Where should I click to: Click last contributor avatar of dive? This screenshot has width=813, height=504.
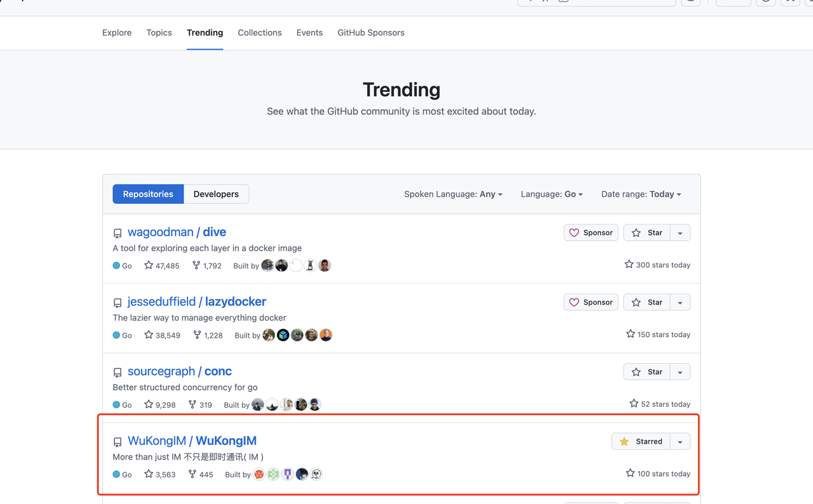325,265
